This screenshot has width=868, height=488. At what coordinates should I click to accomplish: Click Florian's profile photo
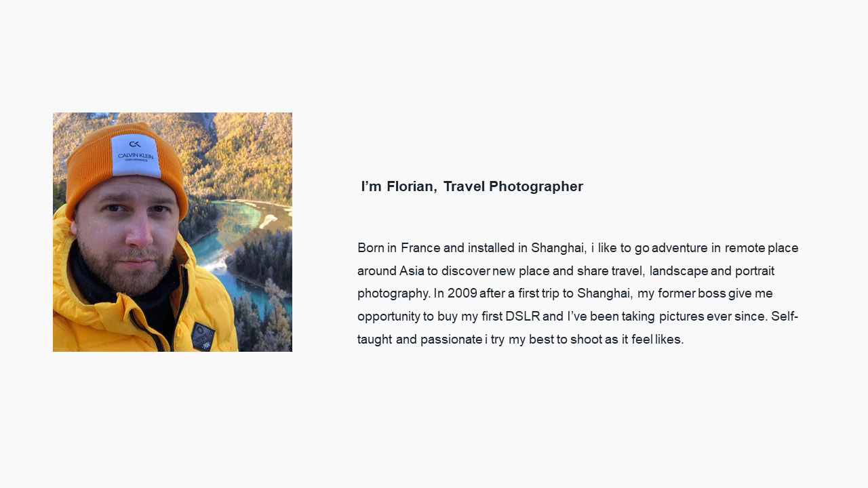(x=172, y=232)
